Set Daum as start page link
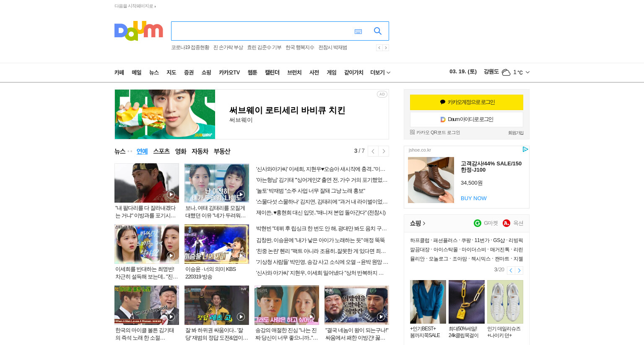 tap(135, 6)
